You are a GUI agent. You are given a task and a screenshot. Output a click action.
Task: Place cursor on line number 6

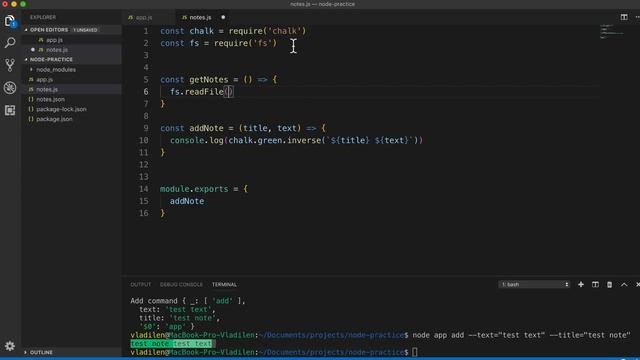coord(146,92)
